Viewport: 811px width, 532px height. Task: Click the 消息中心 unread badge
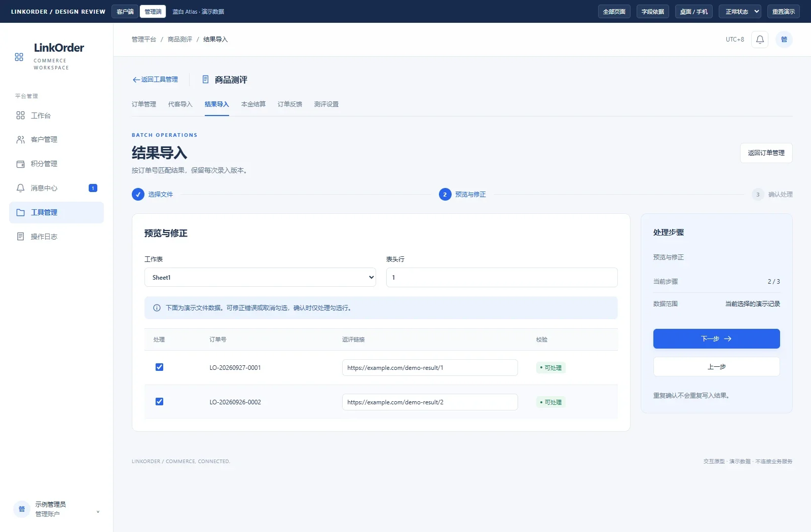(93, 188)
